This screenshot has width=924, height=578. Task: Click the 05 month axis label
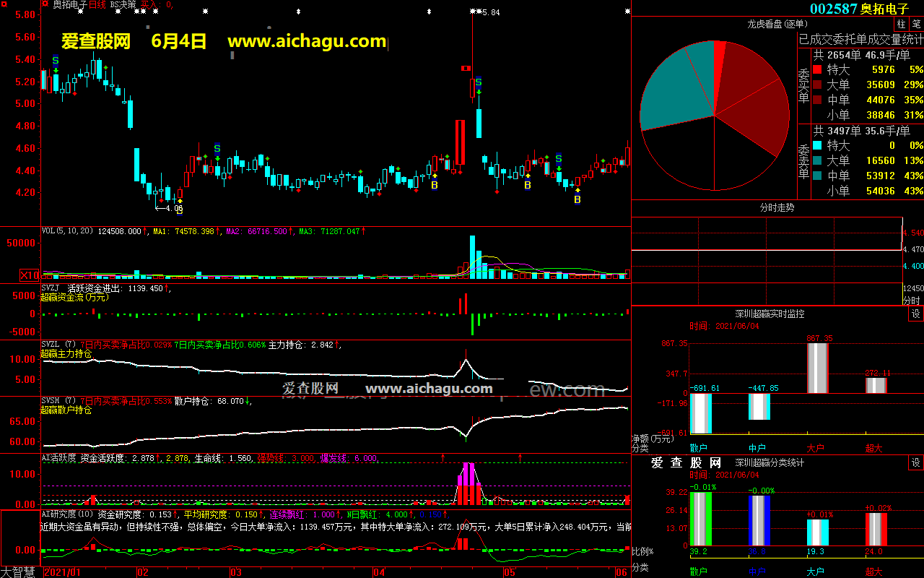pyautogui.click(x=510, y=572)
